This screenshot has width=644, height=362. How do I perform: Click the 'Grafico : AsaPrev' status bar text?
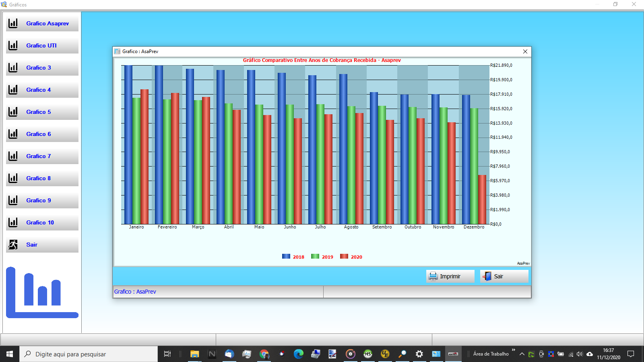point(135,292)
